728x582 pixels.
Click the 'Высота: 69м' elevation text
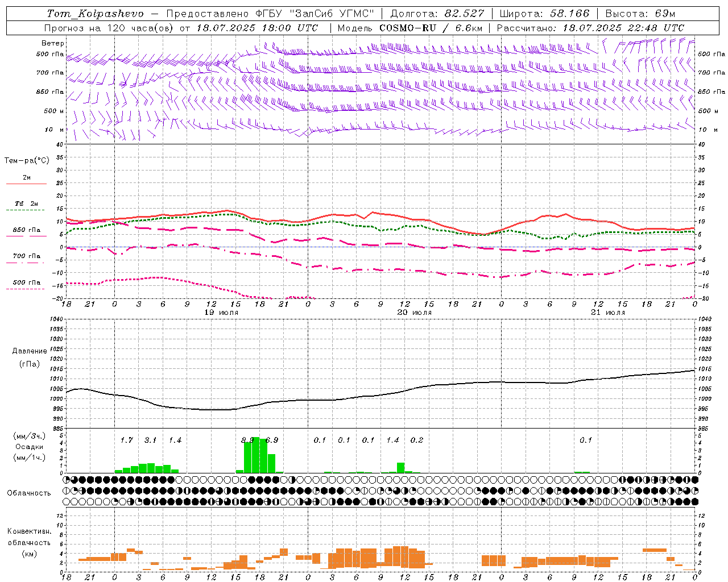click(640, 14)
